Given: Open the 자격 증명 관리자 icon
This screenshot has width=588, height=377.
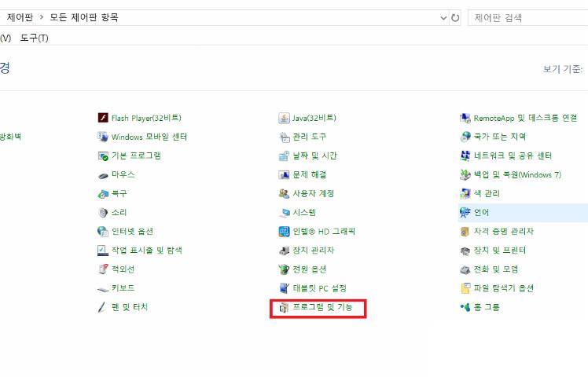Looking at the screenshot, I should (x=465, y=232).
